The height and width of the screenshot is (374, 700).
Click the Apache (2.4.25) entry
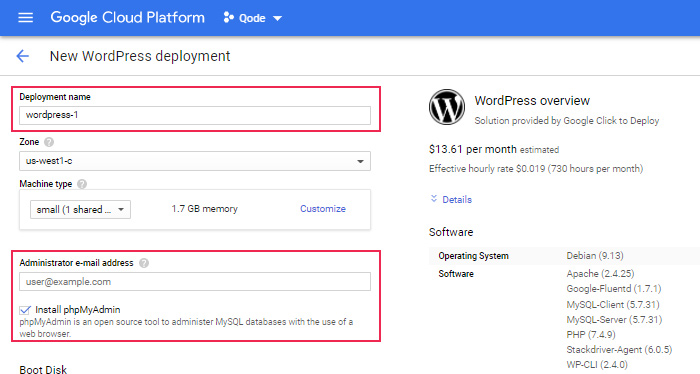(x=600, y=274)
